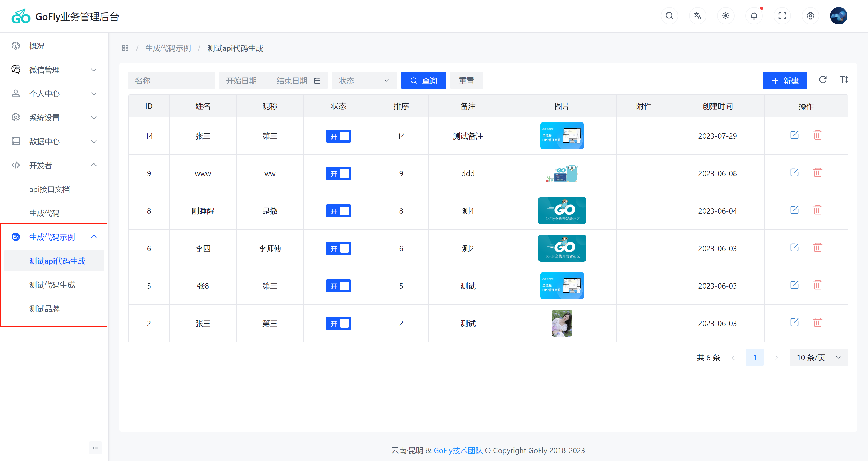Turn off status switch for www
Viewport: 868px width, 461px height.
click(338, 174)
